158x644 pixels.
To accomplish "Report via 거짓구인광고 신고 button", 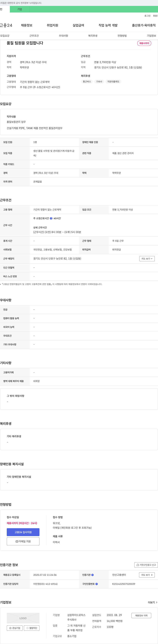I will (146, 565).
